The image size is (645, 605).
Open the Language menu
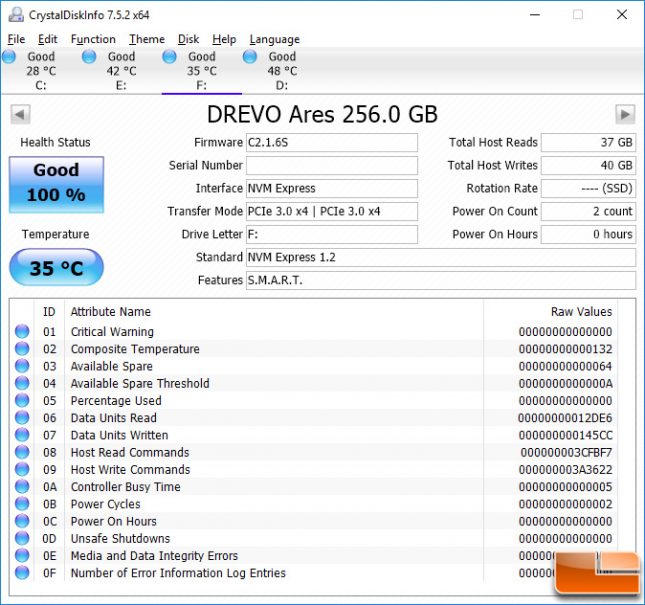(274, 39)
